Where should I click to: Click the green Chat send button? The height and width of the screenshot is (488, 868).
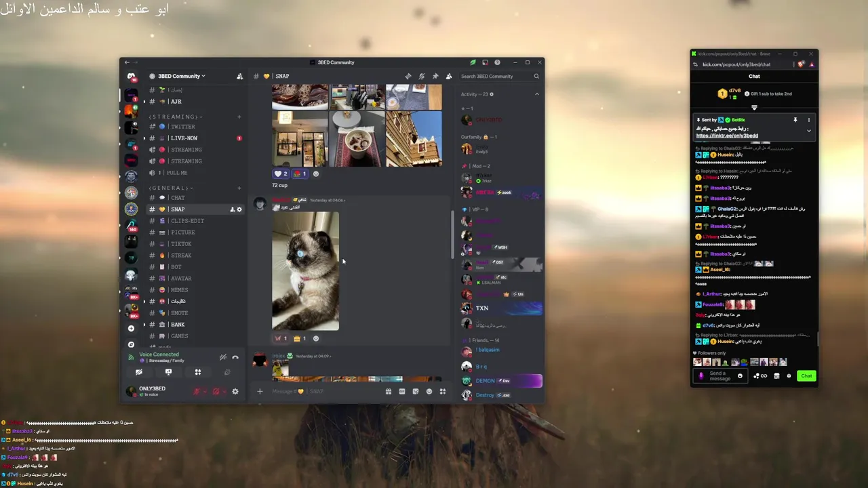pyautogui.click(x=806, y=375)
